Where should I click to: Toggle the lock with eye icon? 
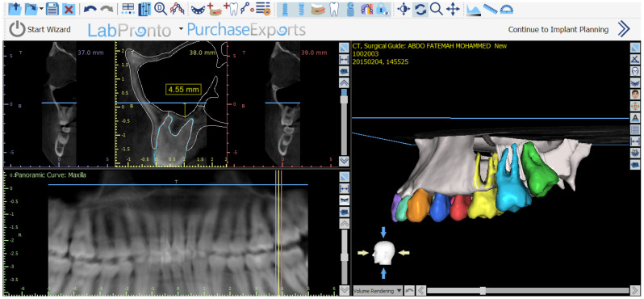tap(383, 9)
